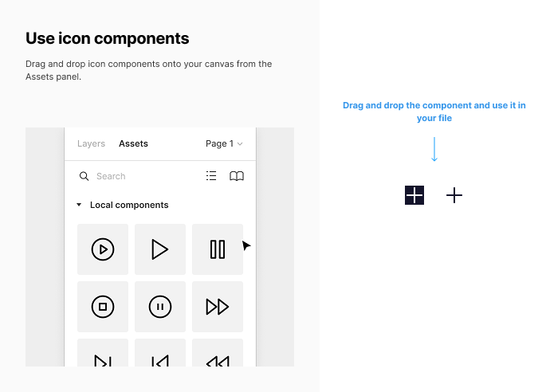The height and width of the screenshot is (392, 546).
Task: Click the magnifier search icon
Action: pyautogui.click(x=84, y=176)
